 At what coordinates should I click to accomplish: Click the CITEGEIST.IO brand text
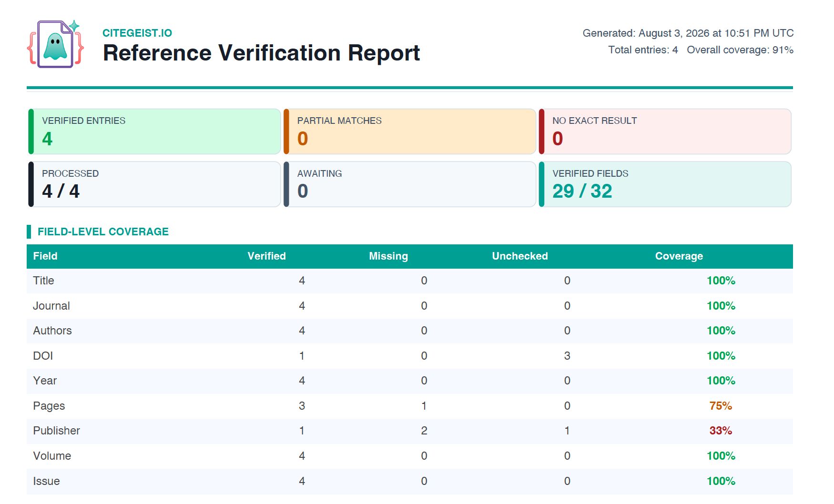pos(137,33)
